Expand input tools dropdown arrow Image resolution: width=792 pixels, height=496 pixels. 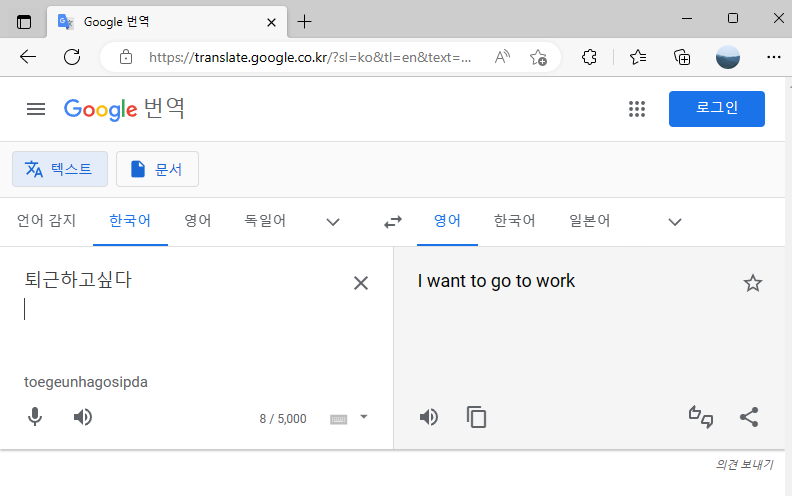pos(364,417)
